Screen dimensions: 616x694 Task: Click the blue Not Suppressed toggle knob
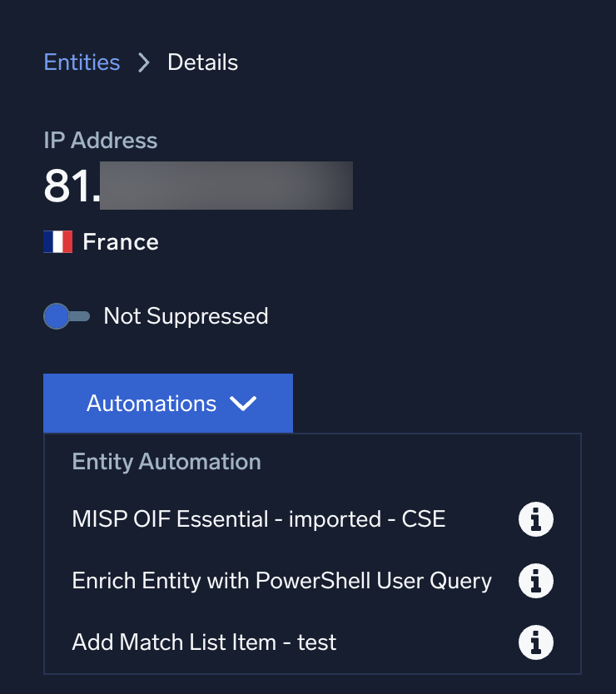coord(57,316)
